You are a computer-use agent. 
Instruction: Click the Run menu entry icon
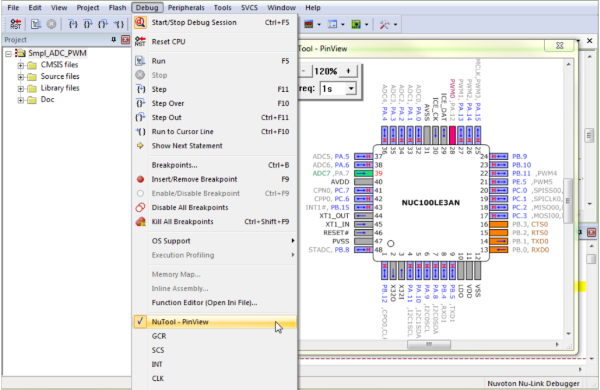tap(140, 61)
